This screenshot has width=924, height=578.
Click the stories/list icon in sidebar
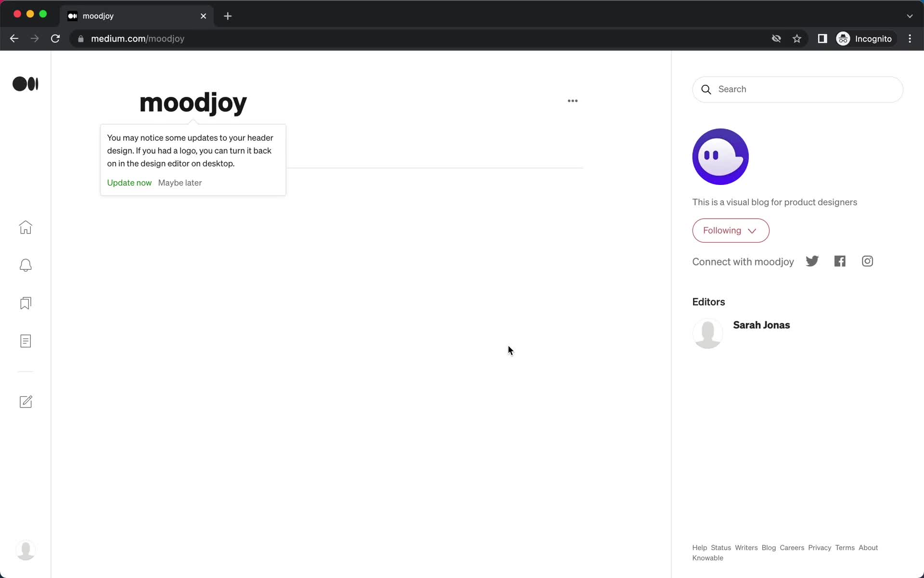(x=26, y=341)
